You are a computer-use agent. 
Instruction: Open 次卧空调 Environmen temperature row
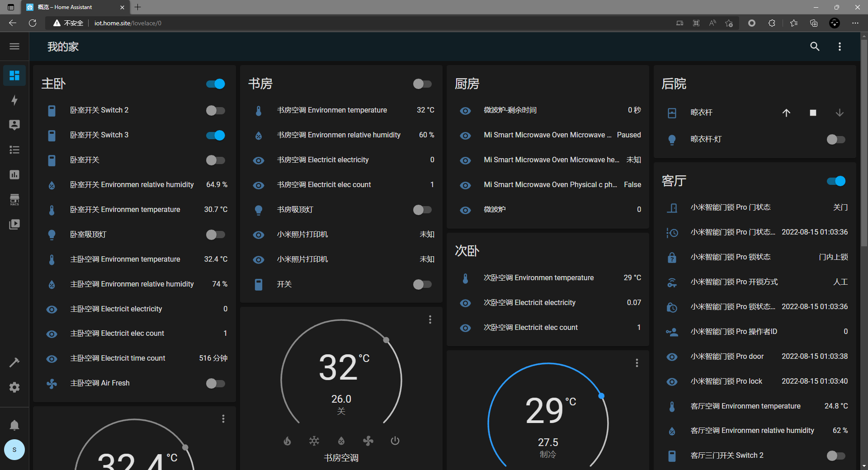pos(548,278)
